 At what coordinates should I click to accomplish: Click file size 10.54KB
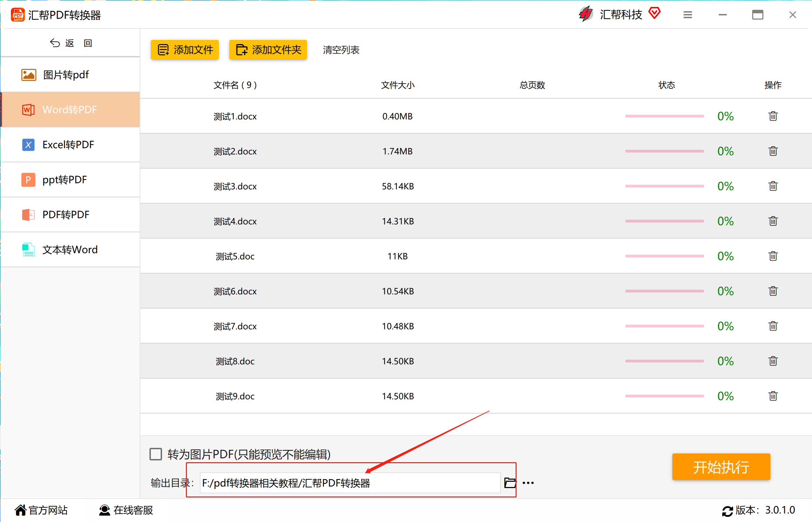398,291
